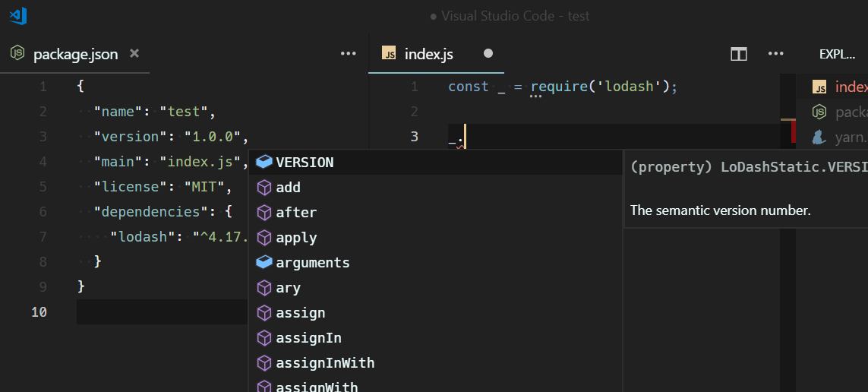The image size is (868, 392).
Task: Click the "1.0.0" version value
Action: point(213,137)
